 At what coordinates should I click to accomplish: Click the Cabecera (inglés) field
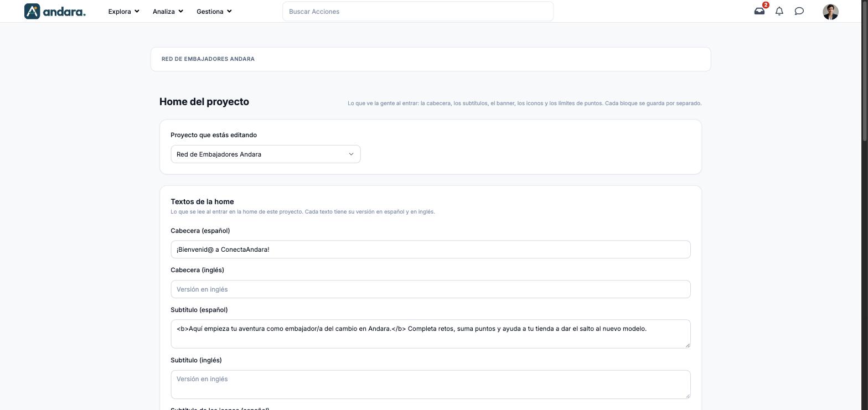tap(431, 289)
